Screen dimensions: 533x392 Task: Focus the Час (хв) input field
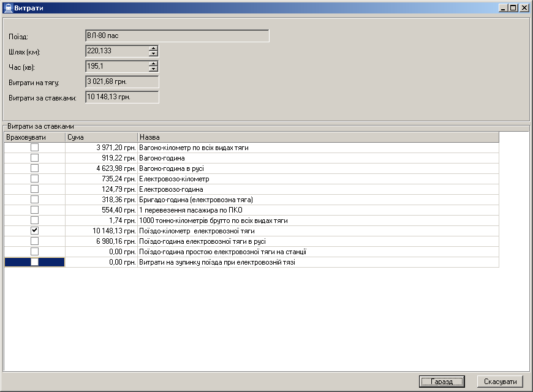coord(116,66)
